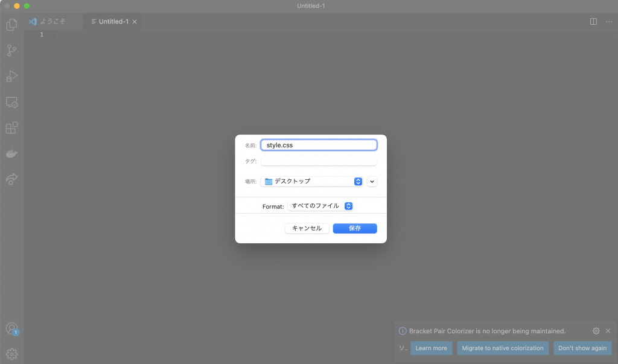This screenshot has width=618, height=364.
Task: Click the キャンセル button
Action: tap(307, 228)
